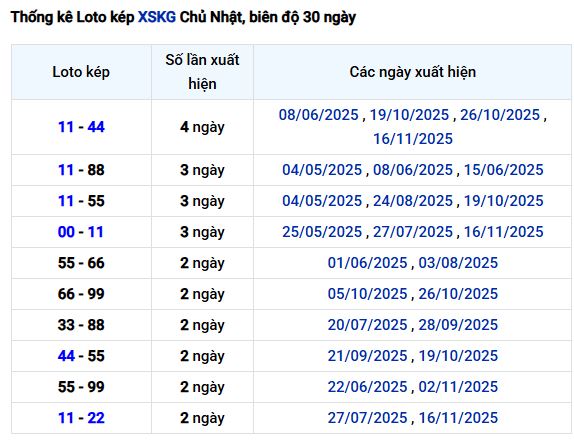The width and height of the screenshot is (574, 440).
Task: Open date 15/06/2025
Action: coord(504,170)
